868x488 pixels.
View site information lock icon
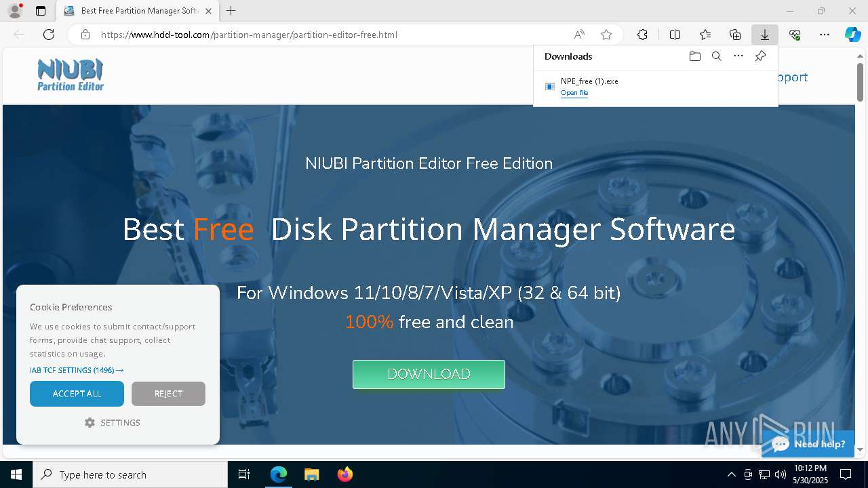[85, 35]
